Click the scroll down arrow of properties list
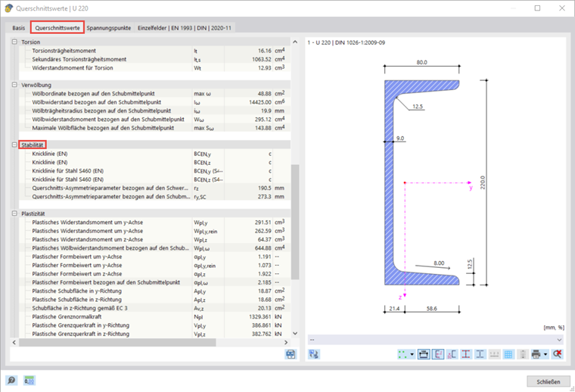The width and height of the screenshot is (575, 392). coord(295,333)
